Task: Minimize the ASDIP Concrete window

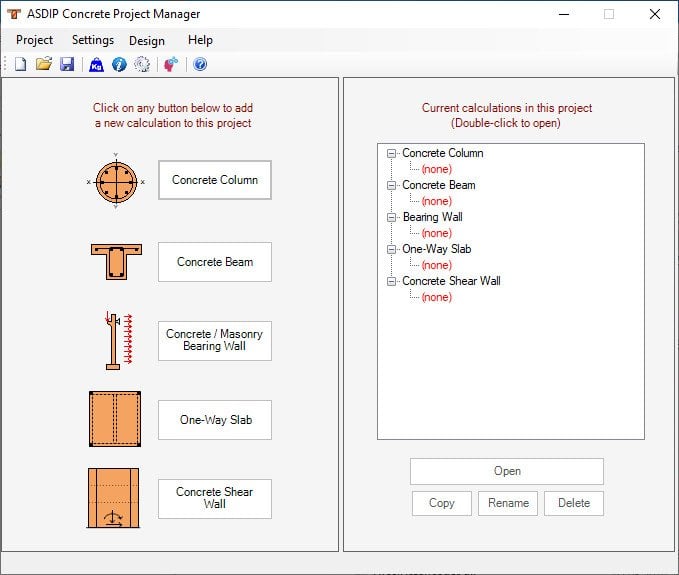Action: tap(564, 14)
